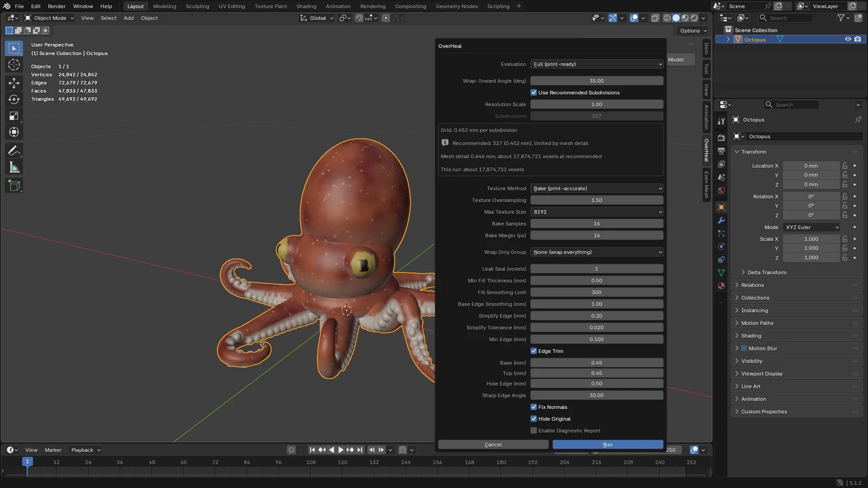
Task: Adjust the Texture Oversampling slider
Action: (x=597, y=200)
